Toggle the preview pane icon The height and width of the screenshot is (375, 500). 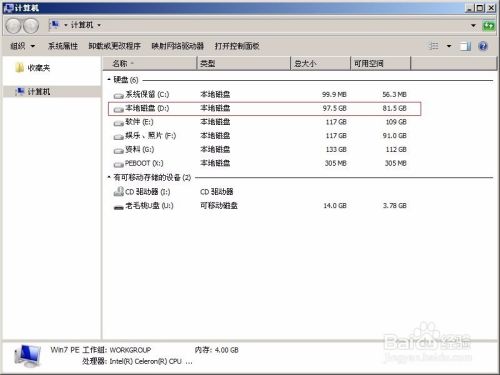tap(465, 46)
